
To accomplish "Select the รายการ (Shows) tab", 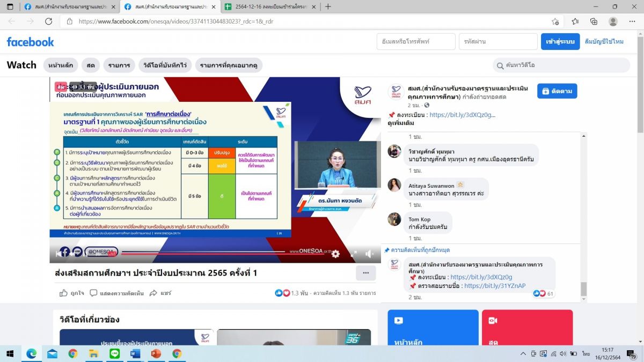I will 119,65.
